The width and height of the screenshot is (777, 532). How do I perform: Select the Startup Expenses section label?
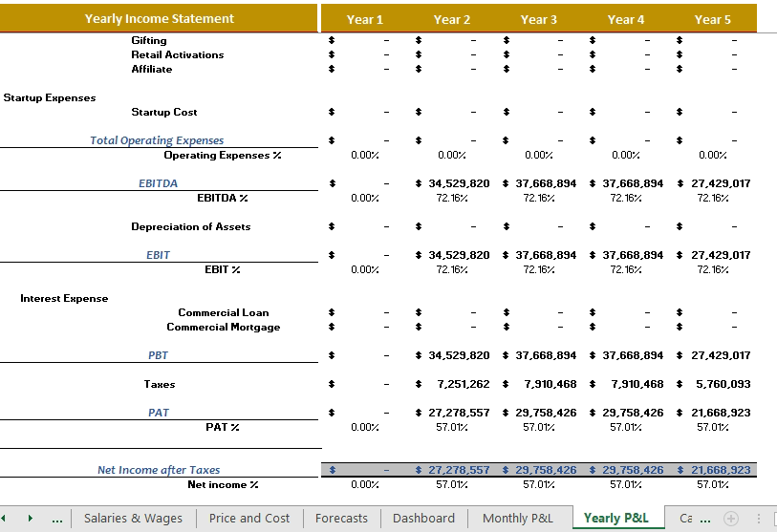(x=50, y=97)
